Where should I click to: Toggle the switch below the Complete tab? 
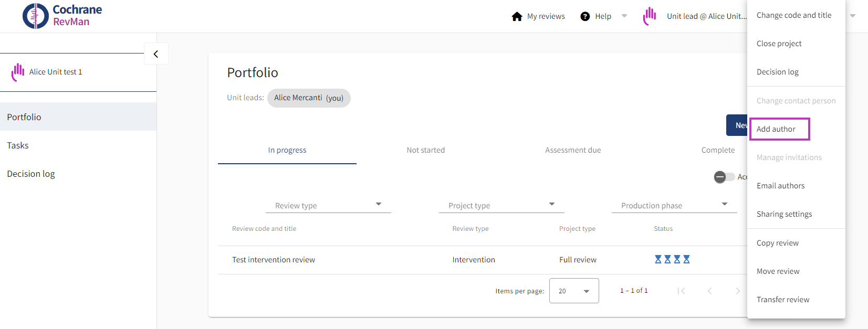pos(724,177)
